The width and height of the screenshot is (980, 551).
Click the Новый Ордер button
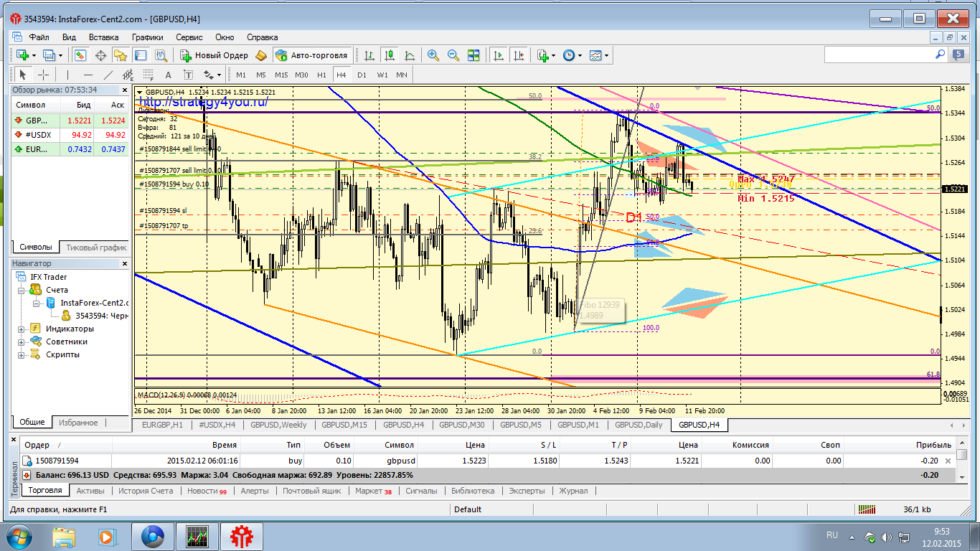(214, 55)
